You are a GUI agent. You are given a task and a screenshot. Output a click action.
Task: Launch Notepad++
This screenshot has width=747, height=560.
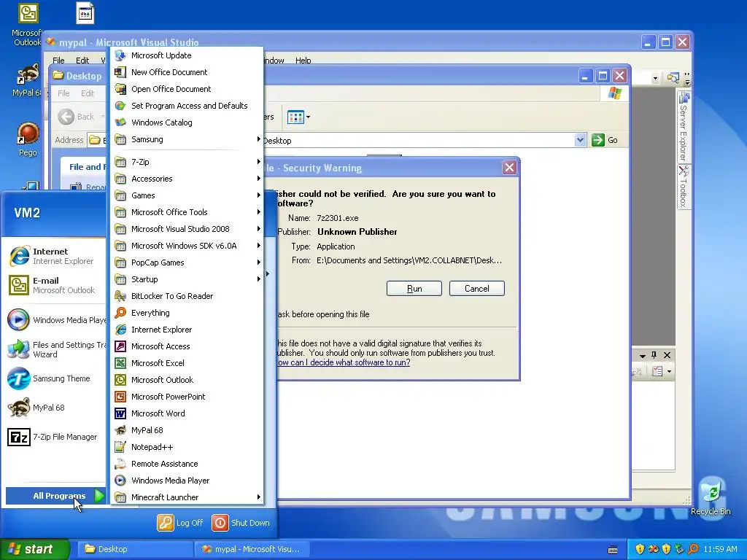[187, 447]
